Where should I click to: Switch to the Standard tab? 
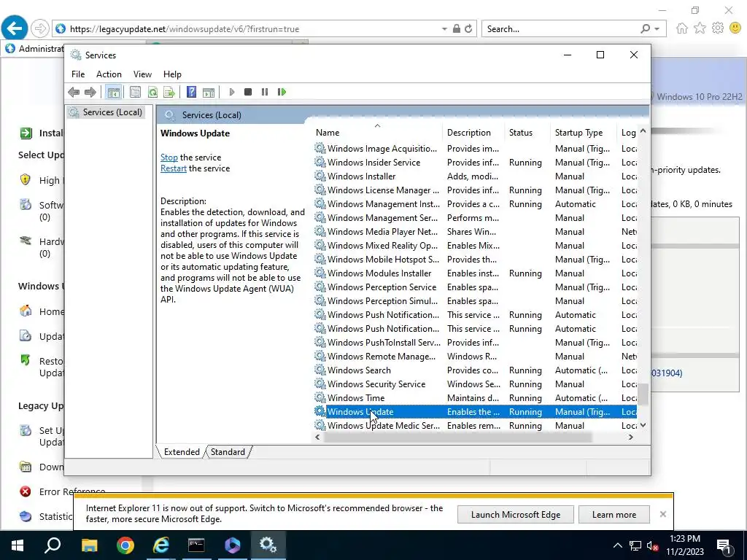click(x=228, y=452)
